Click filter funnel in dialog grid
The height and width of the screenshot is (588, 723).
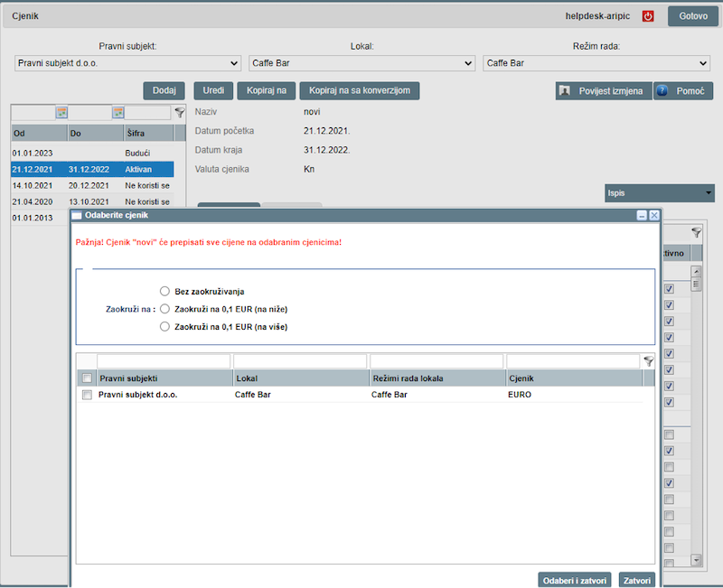coord(648,360)
